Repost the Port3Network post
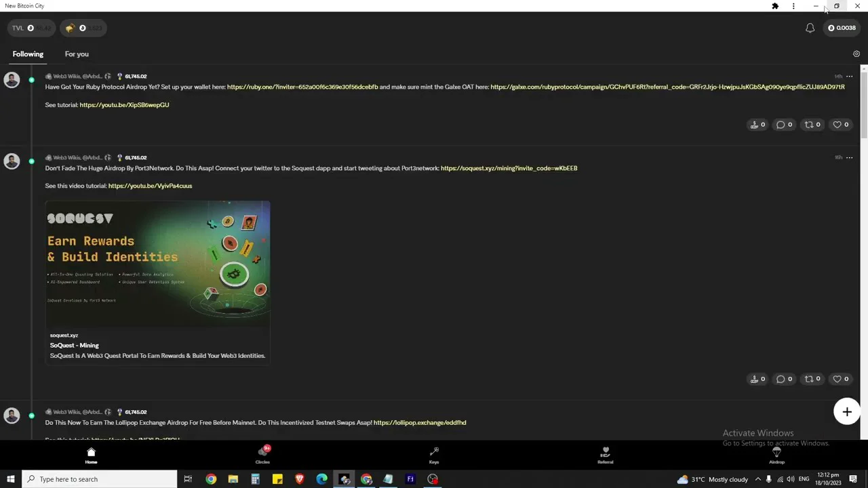This screenshot has width=868, height=488. (812, 379)
